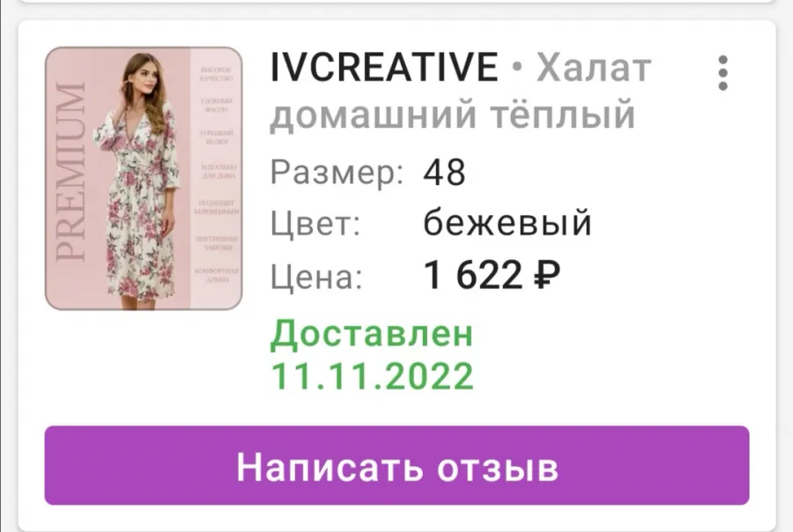This screenshot has height=532, width=793.
Task: Click the ruble currency symbol
Action: [x=546, y=275]
